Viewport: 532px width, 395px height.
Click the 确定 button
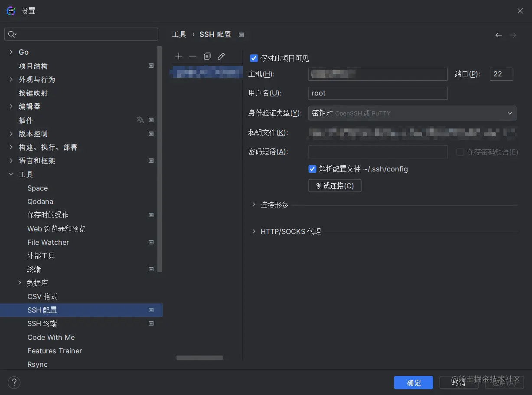click(414, 382)
